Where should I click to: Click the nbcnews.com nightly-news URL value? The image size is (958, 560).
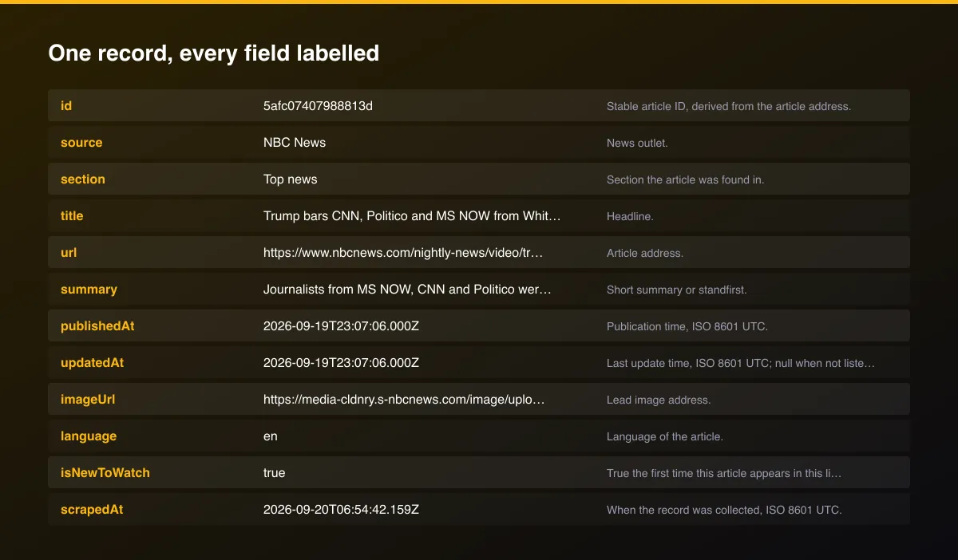403,252
